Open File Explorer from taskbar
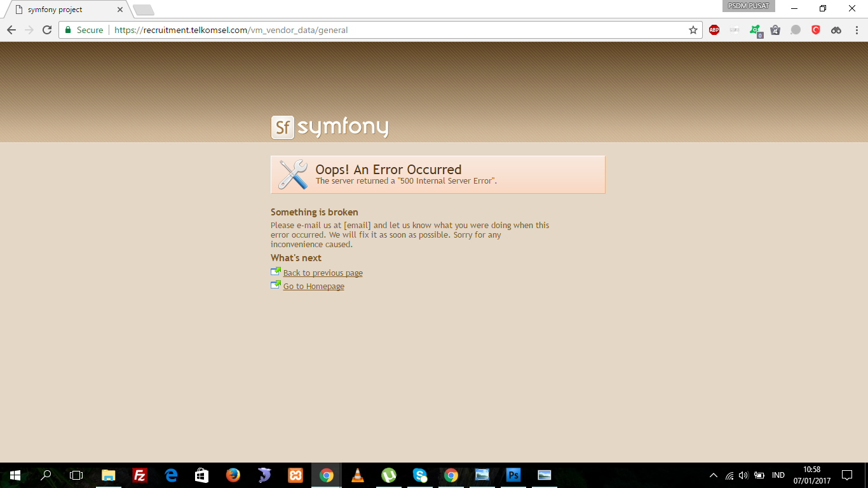Viewport: 868px width, 488px height. click(109, 475)
